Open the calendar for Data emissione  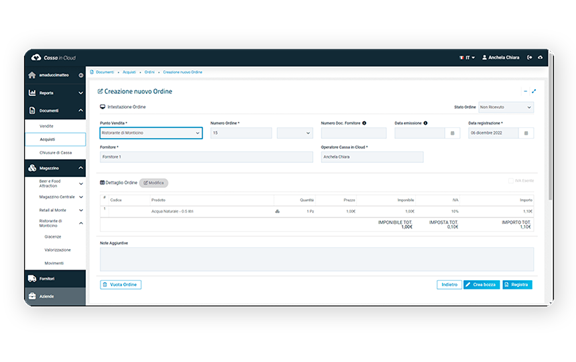click(453, 133)
